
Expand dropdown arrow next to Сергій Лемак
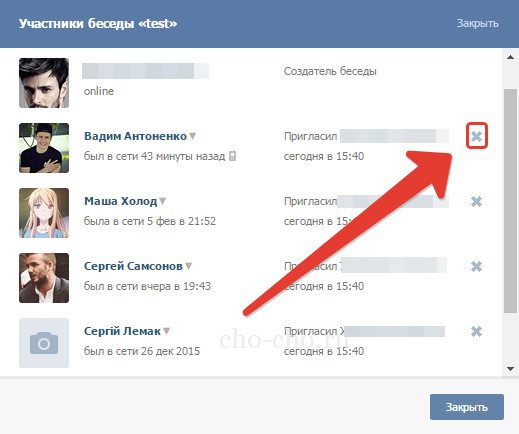(x=166, y=331)
